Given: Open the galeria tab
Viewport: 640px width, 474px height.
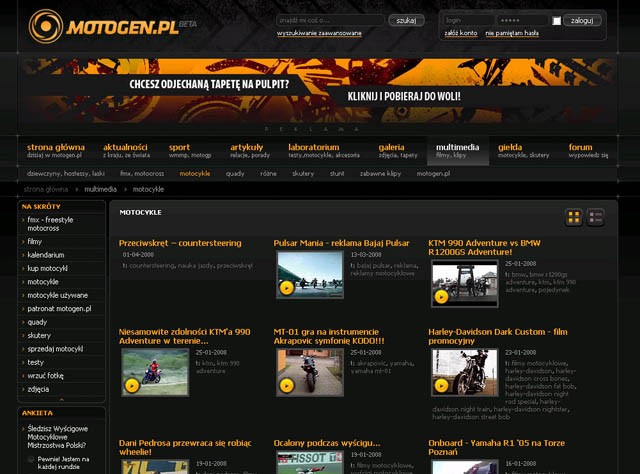Looking at the screenshot, I should (x=398, y=151).
